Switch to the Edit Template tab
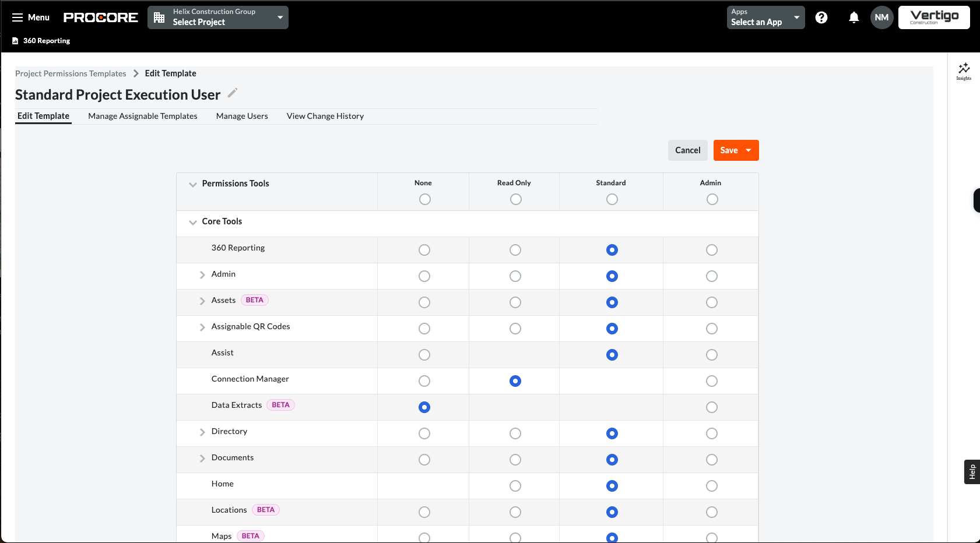This screenshot has height=543, width=980. point(43,116)
